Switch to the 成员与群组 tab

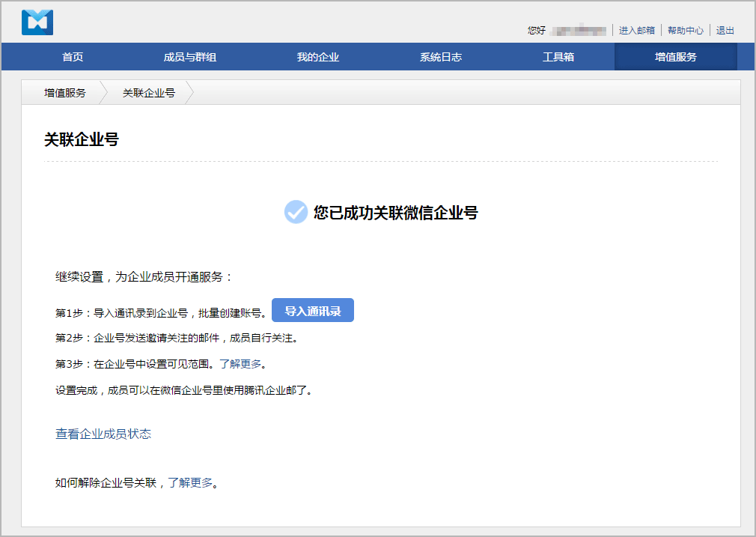pos(190,57)
